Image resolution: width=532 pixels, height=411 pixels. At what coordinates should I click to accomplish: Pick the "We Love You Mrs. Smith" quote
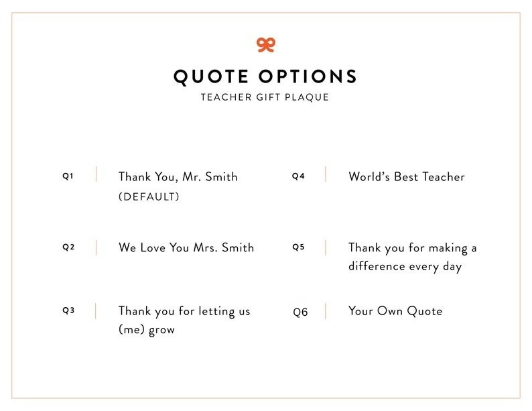tap(186, 247)
